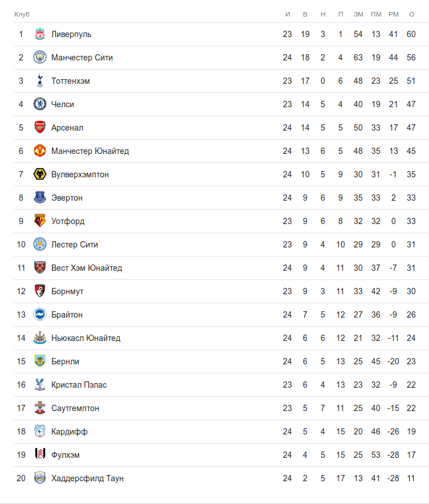Select the Брайтон club name
429x504 pixels.
coord(67,315)
